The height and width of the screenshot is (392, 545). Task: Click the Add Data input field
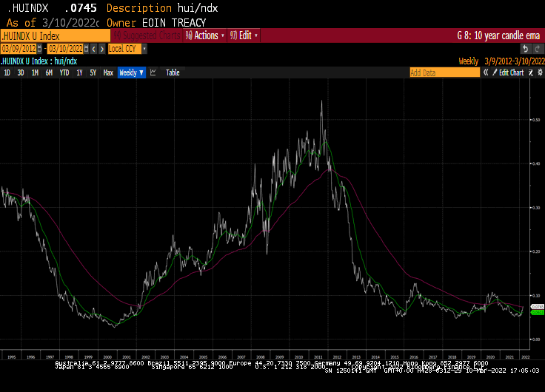[x=444, y=72]
